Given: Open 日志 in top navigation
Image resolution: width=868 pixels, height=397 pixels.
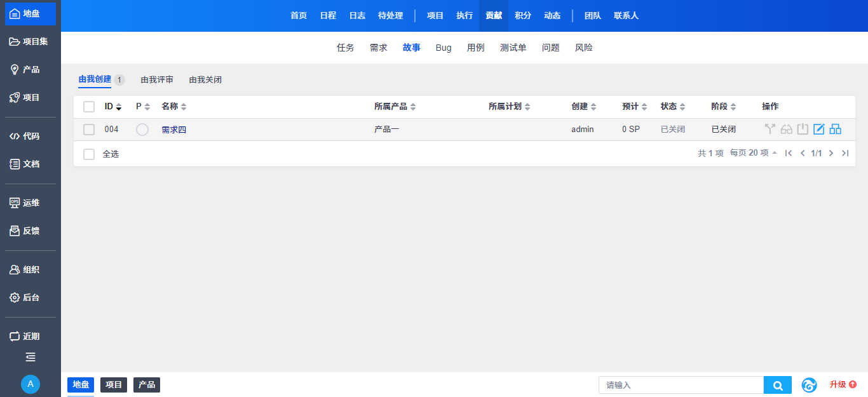Looking at the screenshot, I should pyautogui.click(x=357, y=16).
